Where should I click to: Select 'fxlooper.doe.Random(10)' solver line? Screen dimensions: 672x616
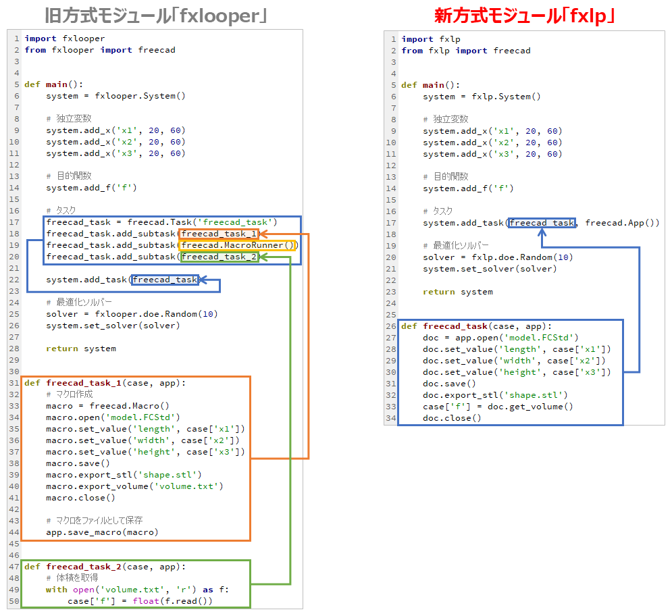(x=132, y=314)
